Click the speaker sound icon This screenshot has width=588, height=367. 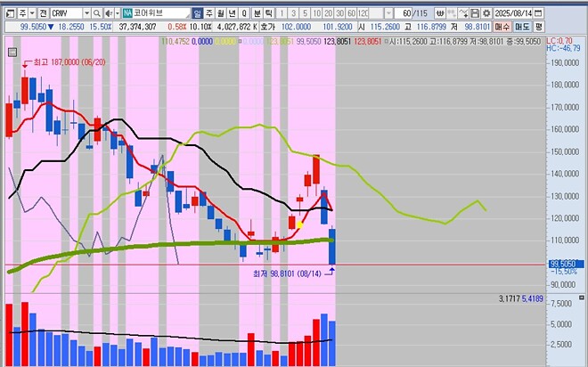(x=109, y=13)
